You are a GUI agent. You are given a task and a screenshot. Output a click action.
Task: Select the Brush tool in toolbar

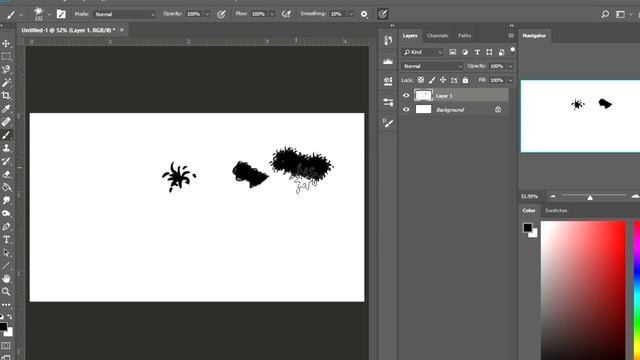coord(6,135)
